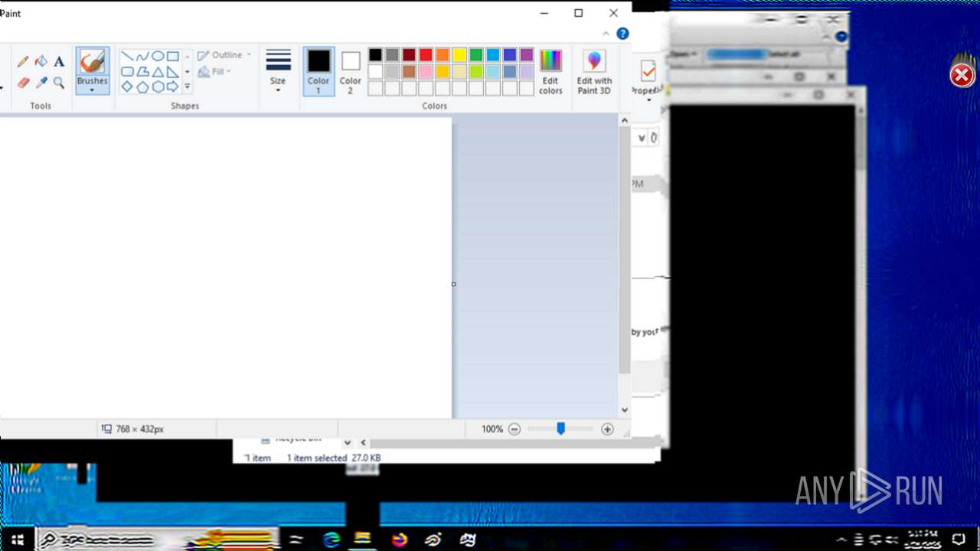Choose the green color swatch
Image resolution: width=980 pixels, height=551 pixels.
click(476, 55)
